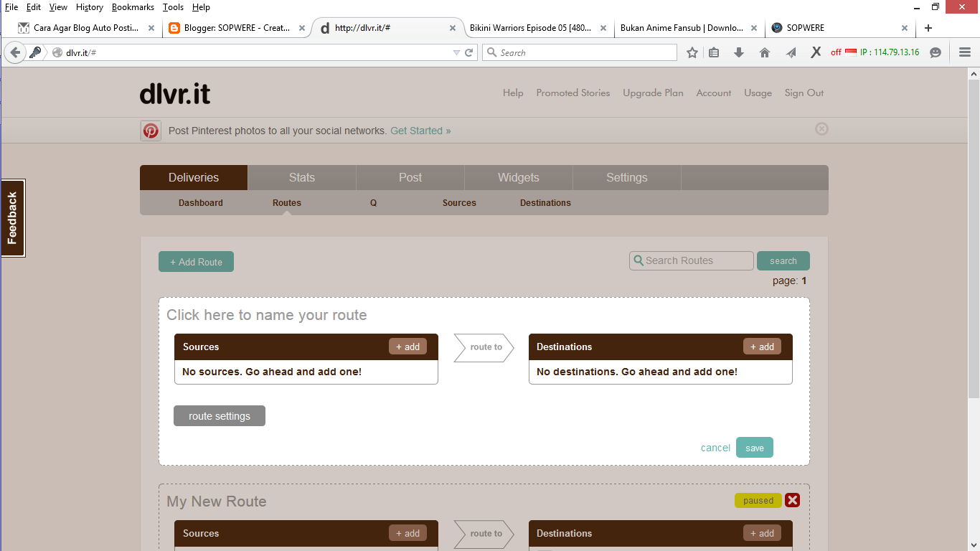Reload the page with the refresh icon
This screenshot has height=551, width=980.
click(x=469, y=52)
